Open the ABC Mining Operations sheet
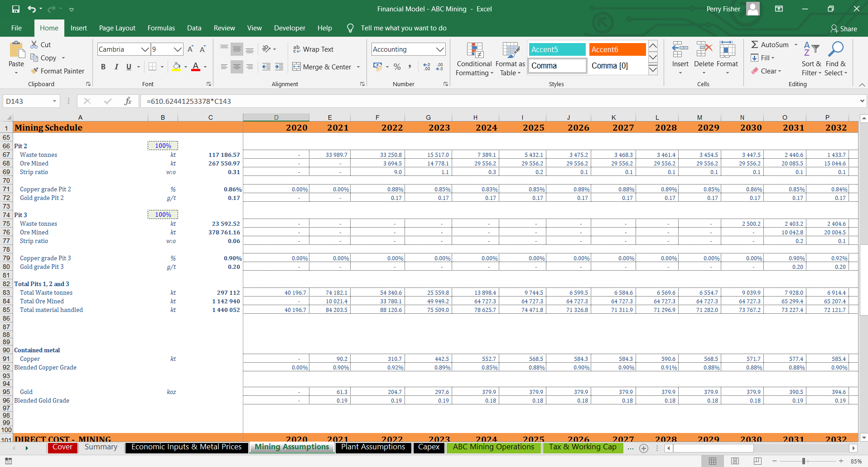The height and width of the screenshot is (467, 868). (494, 448)
